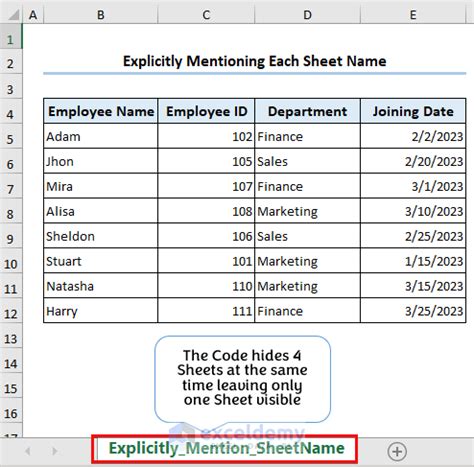Select row 5 header
The width and height of the screenshot is (474, 467).
coord(11,136)
